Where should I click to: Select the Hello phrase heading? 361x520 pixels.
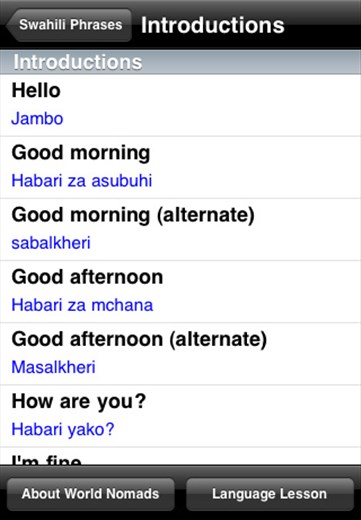[x=36, y=90]
